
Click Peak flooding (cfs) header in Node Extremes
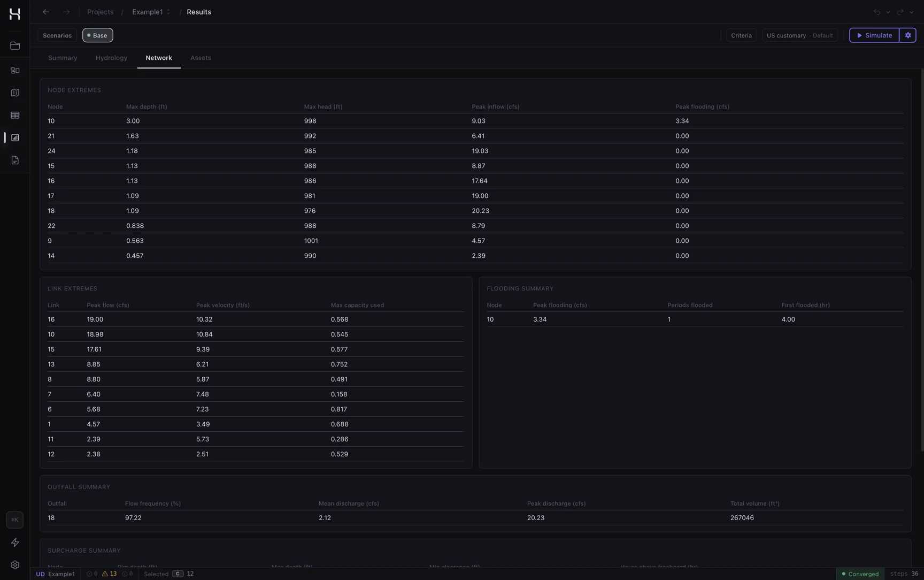[702, 107]
